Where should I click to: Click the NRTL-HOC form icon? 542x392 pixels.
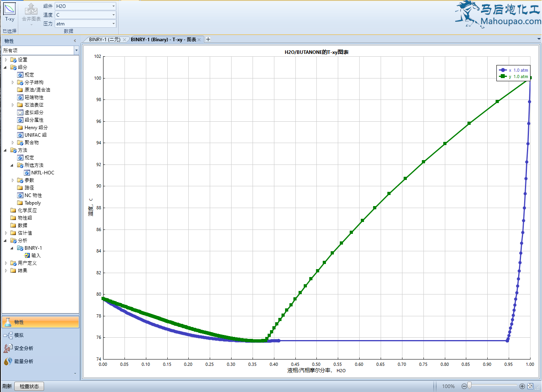click(x=27, y=173)
